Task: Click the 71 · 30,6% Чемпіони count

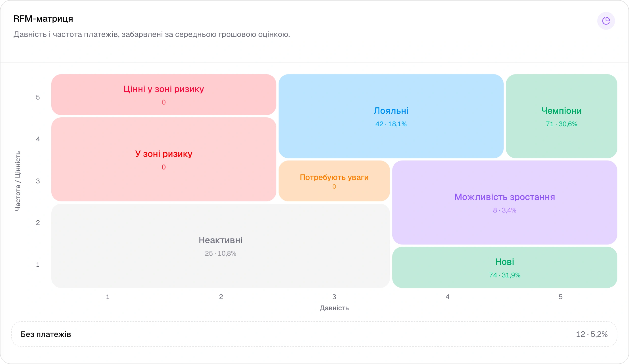Action: [561, 124]
